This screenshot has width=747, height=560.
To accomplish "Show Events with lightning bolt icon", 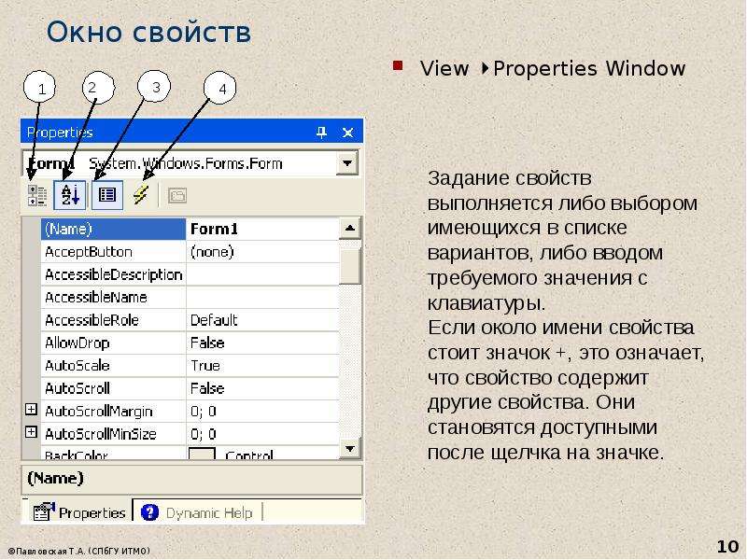I will click(x=141, y=195).
